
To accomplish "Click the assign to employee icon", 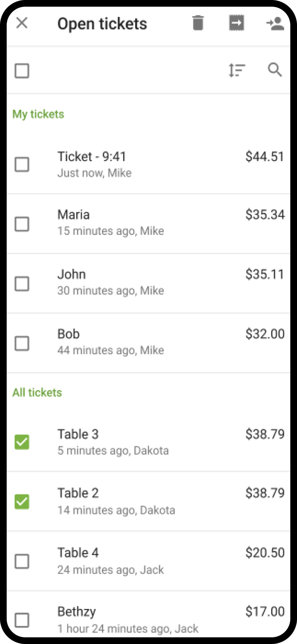I will 275,24.
